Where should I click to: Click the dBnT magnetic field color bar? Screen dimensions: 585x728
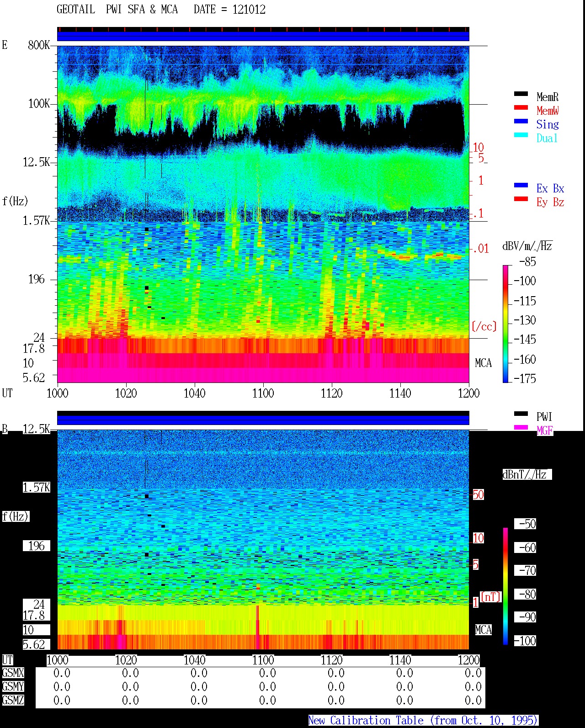pyautogui.click(x=505, y=586)
